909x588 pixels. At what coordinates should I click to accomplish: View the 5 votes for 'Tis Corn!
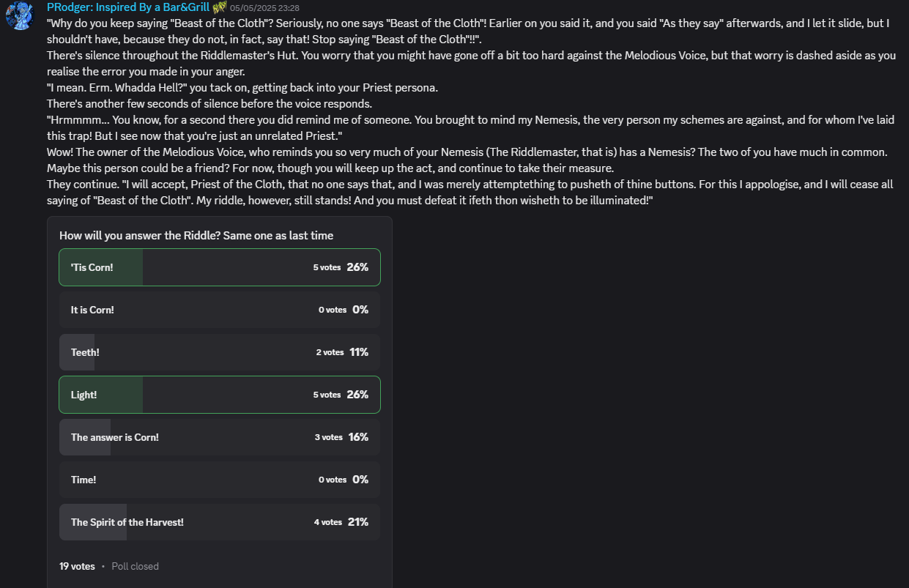(327, 267)
